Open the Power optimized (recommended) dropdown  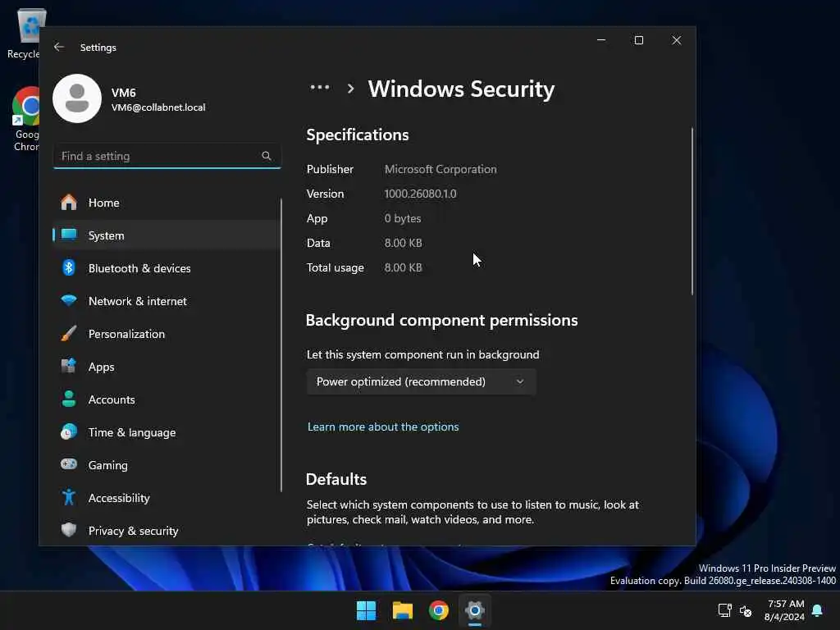[x=421, y=381]
